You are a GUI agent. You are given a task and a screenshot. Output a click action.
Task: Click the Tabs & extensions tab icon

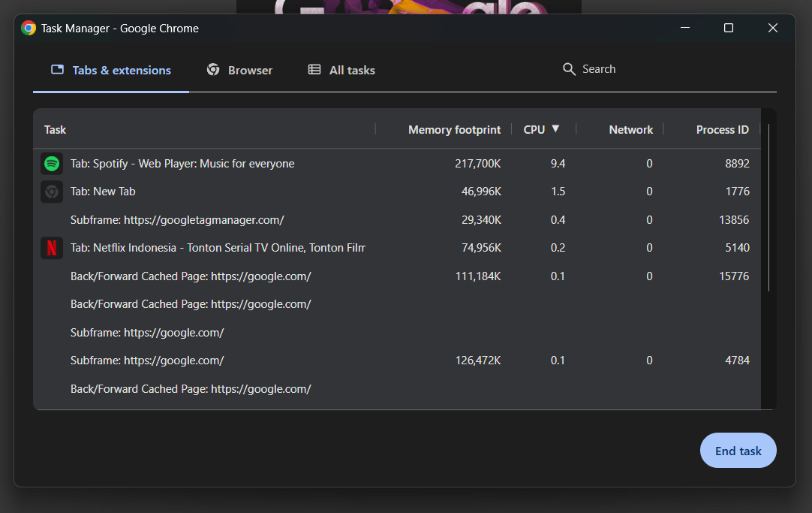tap(57, 70)
